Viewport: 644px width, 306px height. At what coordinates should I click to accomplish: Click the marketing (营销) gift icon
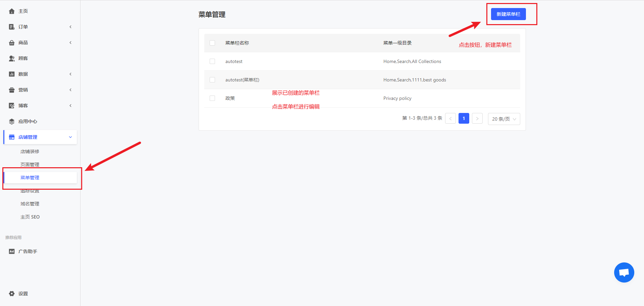click(12, 90)
